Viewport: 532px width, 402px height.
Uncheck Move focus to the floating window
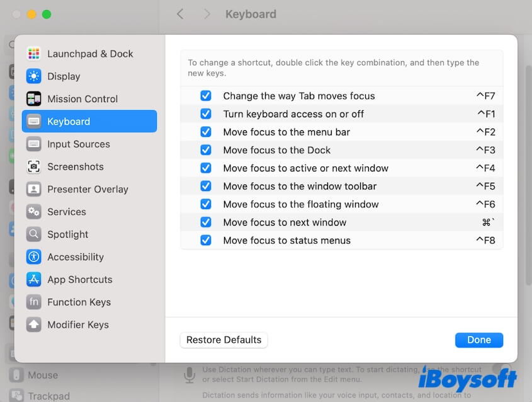[x=206, y=204]
